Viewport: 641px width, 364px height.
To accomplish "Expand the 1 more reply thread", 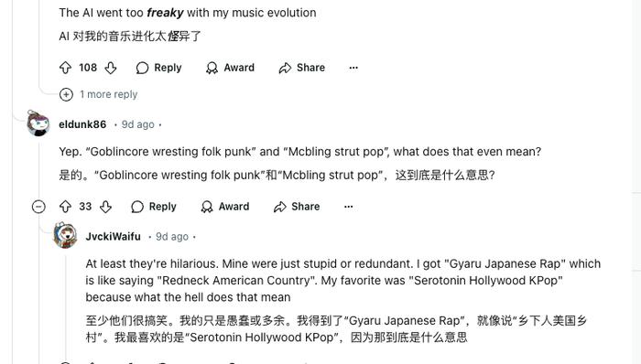I will coord(98,95).
